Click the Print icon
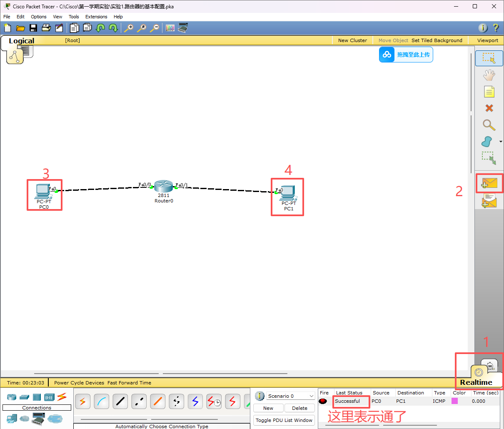This screenshot has height=429, width=504. (46, 28)
